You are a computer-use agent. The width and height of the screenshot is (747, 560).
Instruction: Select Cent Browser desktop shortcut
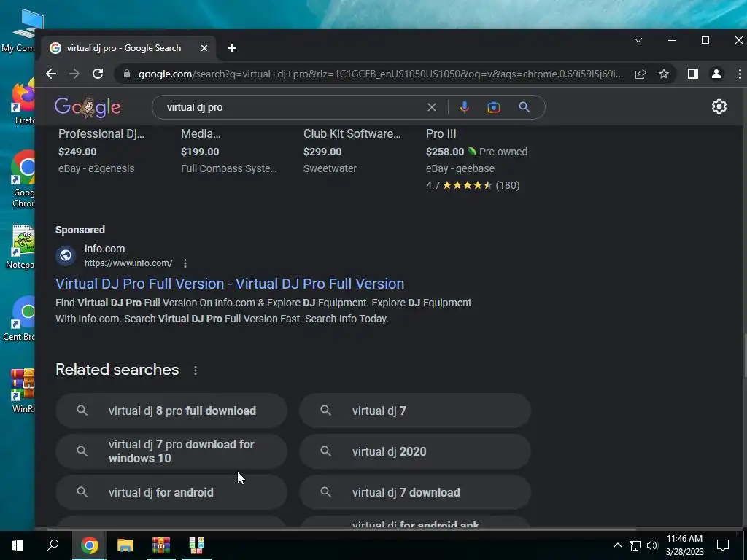20,319
